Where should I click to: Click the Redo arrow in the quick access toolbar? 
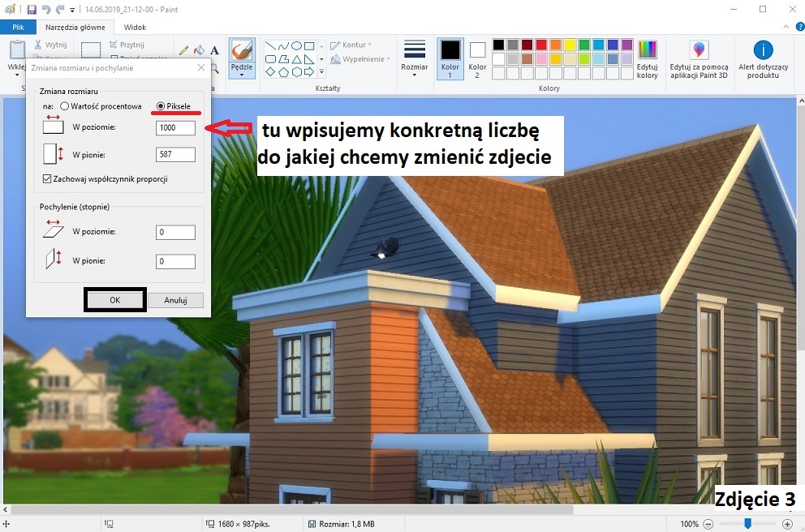[60, 10]
